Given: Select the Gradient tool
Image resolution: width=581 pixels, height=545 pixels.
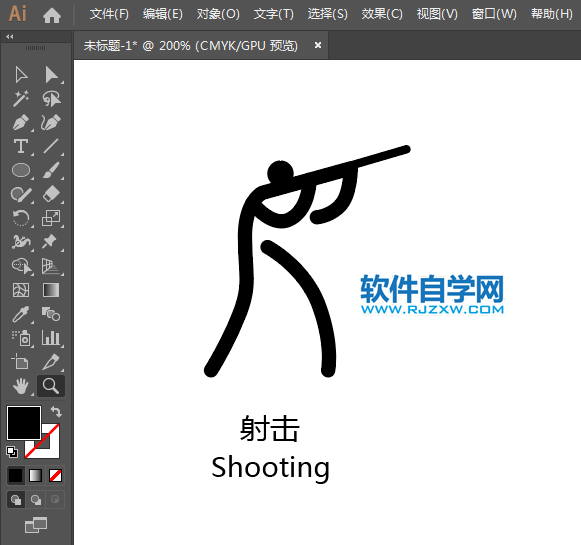Looking at the screenshot, I should pyautogui.click(x=51, y=290).
